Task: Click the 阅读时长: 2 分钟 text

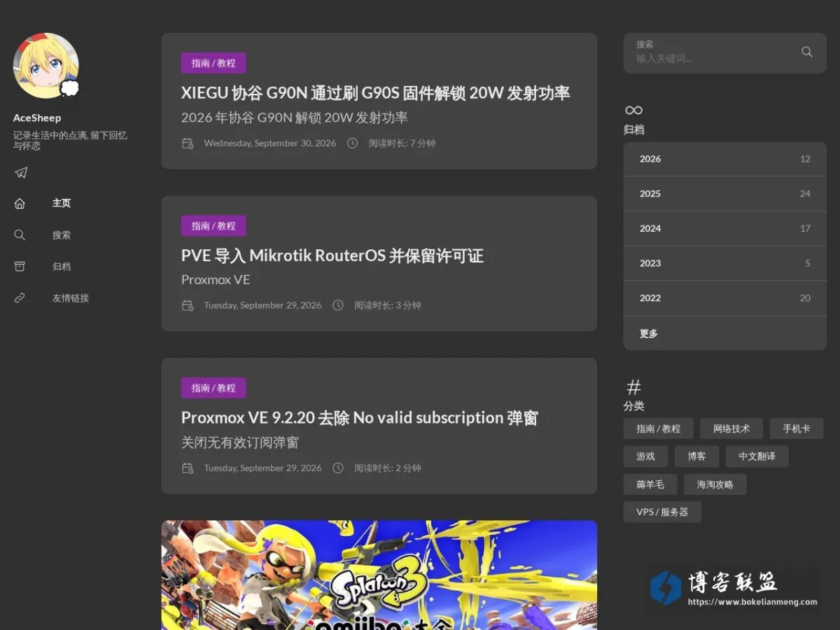Action: [x=388, y=468]
